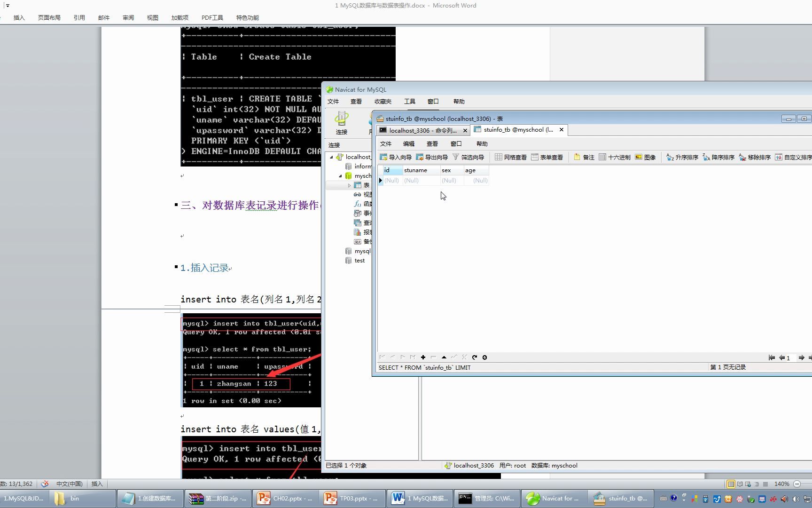Open Navicat main 收藏夹 menu

point(383,102)
